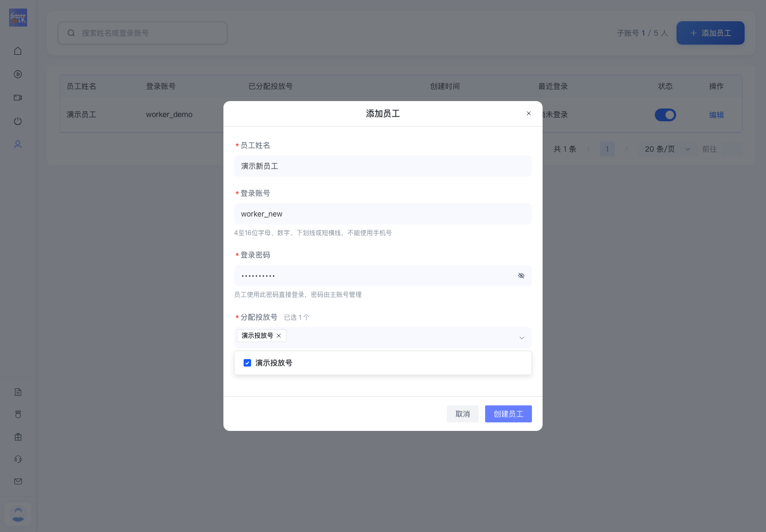Open the 20 条/页 page size dropdown

click(667, 149)
